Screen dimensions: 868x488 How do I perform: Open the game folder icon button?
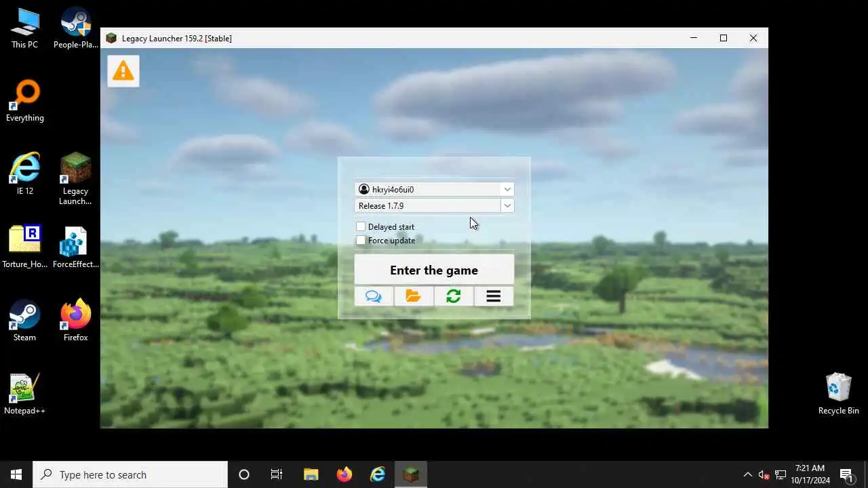click(x=414, y=296)
